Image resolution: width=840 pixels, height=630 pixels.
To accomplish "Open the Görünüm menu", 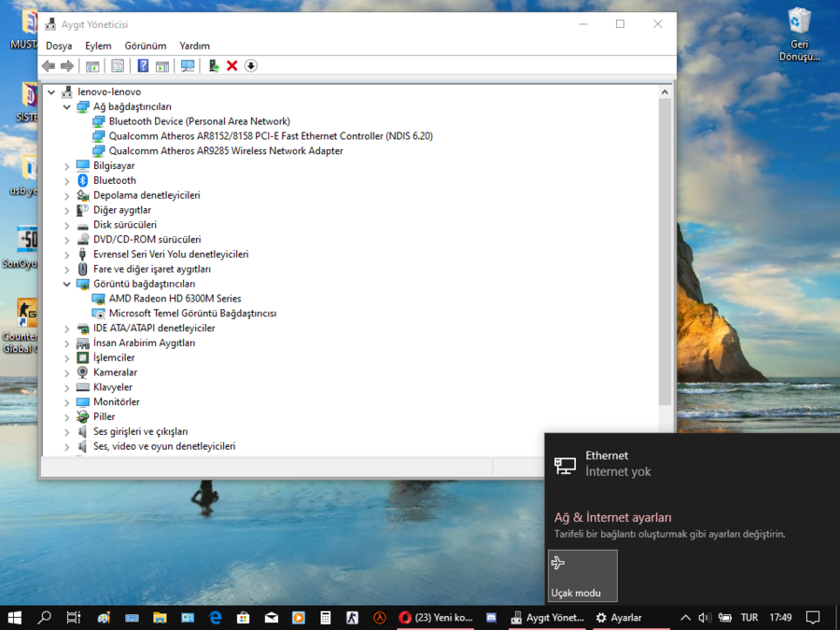I will pyautogui.click(x=146, y=46).
